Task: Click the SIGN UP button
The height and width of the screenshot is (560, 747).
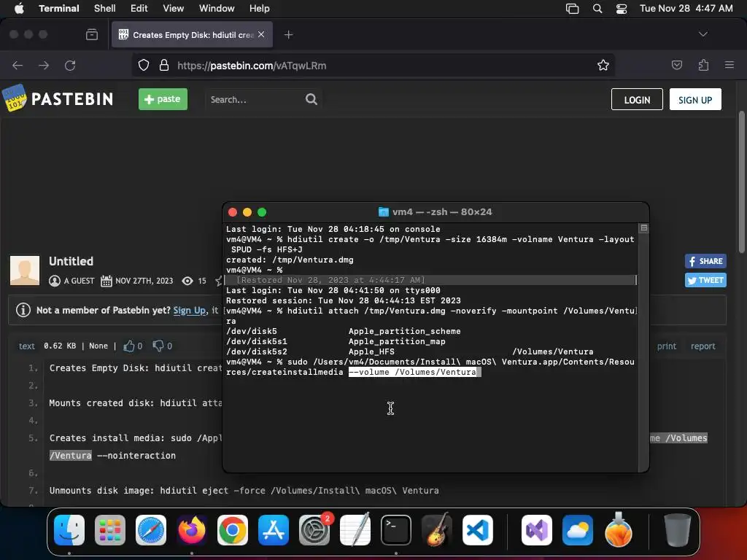Action: coord(695,99)
